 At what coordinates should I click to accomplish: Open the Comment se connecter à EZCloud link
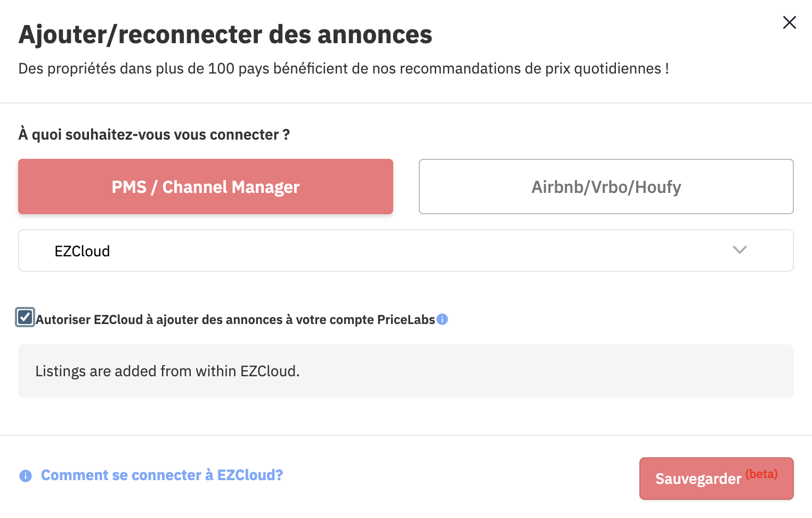(x=162, y=475)
